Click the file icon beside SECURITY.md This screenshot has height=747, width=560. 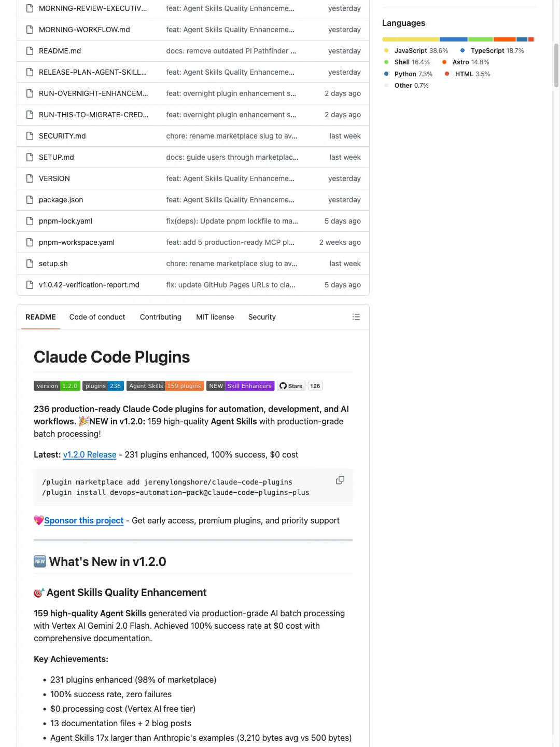30,136
